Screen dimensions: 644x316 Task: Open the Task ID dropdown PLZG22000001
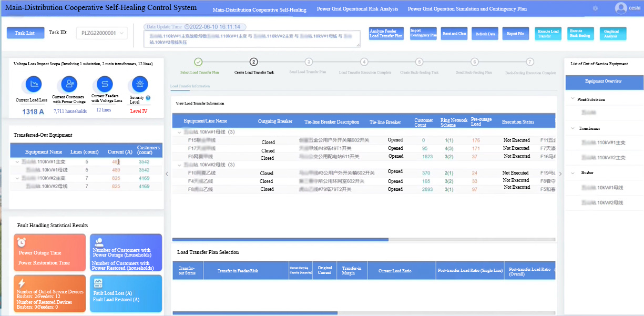pos(102,33)
